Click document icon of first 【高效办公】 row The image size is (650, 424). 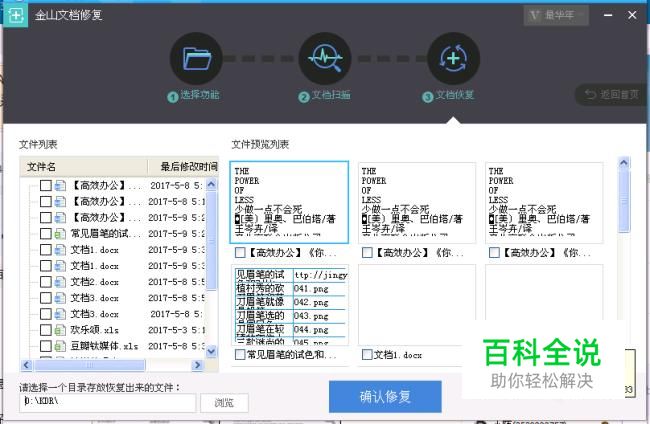coord(60,185)
